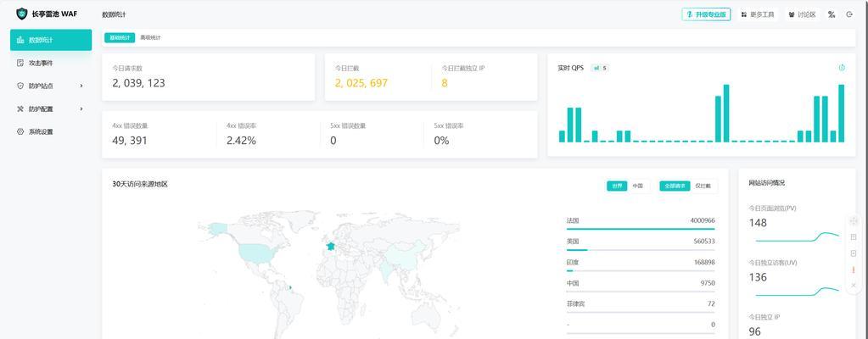This screenshot has width=868, height=339.
Task: Switch to the 基础统计 tab
Action: tap(120, 37)
